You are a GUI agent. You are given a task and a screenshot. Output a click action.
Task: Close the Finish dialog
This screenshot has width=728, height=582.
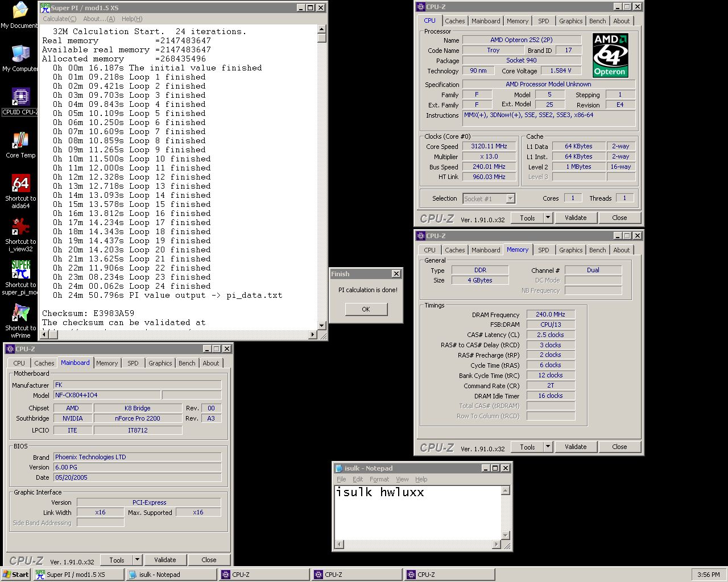tap(396, 274)
